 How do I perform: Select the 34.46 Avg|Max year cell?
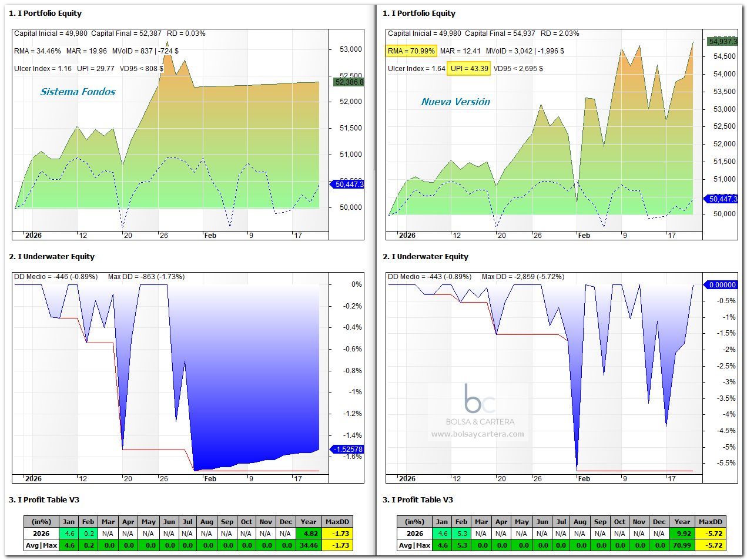pos(309,545)
